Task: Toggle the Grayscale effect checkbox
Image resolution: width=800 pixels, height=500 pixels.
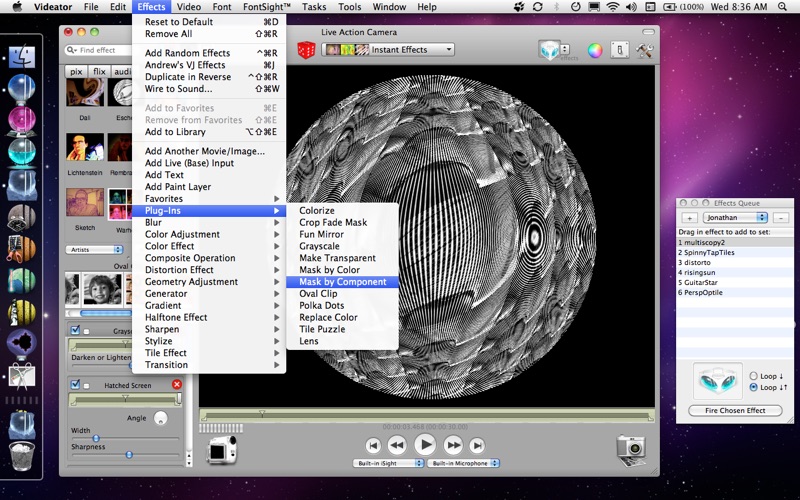Action: click(76, 330)
